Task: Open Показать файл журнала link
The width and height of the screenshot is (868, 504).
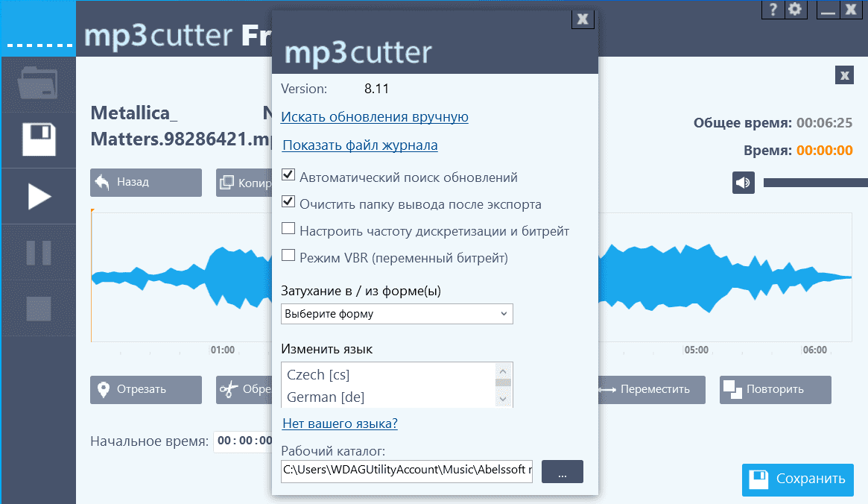Action: coord(360,145)
